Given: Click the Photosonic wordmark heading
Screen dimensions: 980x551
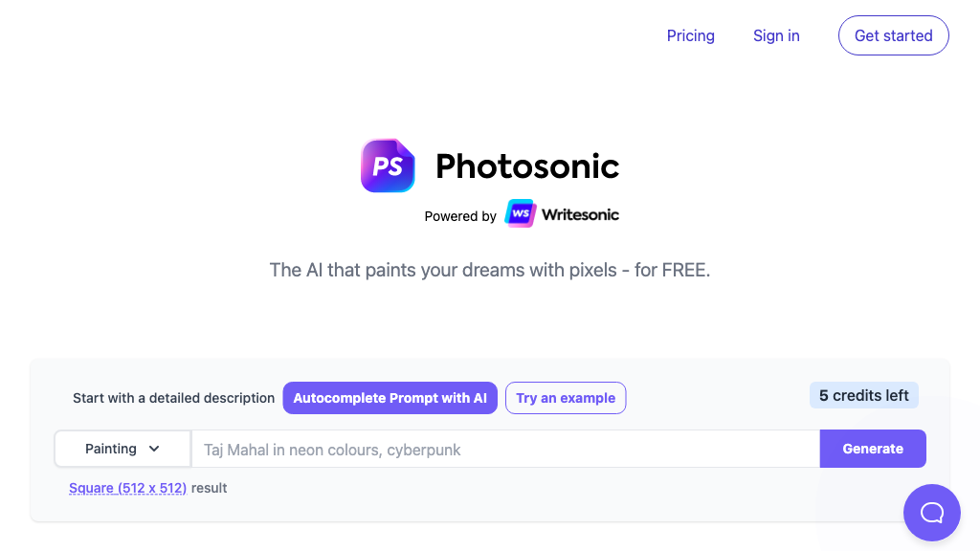Looking at the screenshot, I should pyautogui.click(x=527, y=165).
